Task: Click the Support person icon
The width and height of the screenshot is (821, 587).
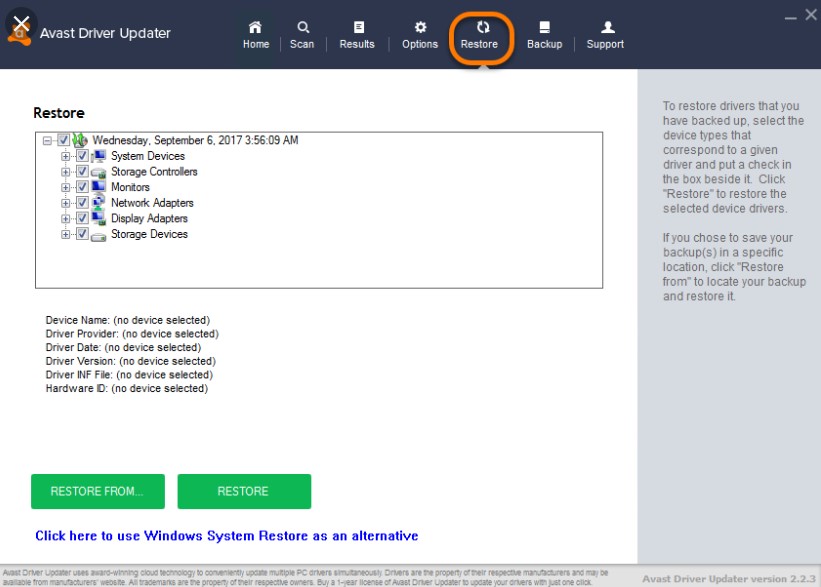Action: [607, 27]
